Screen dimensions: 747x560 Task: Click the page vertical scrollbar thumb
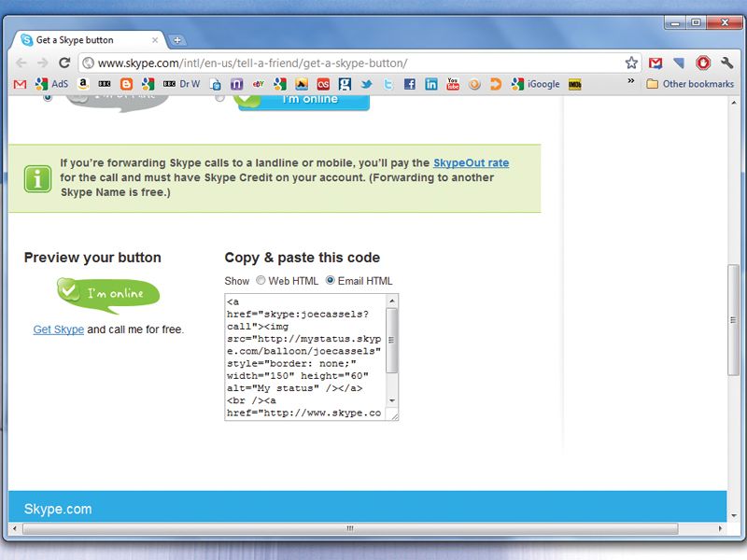pos(733,320)
